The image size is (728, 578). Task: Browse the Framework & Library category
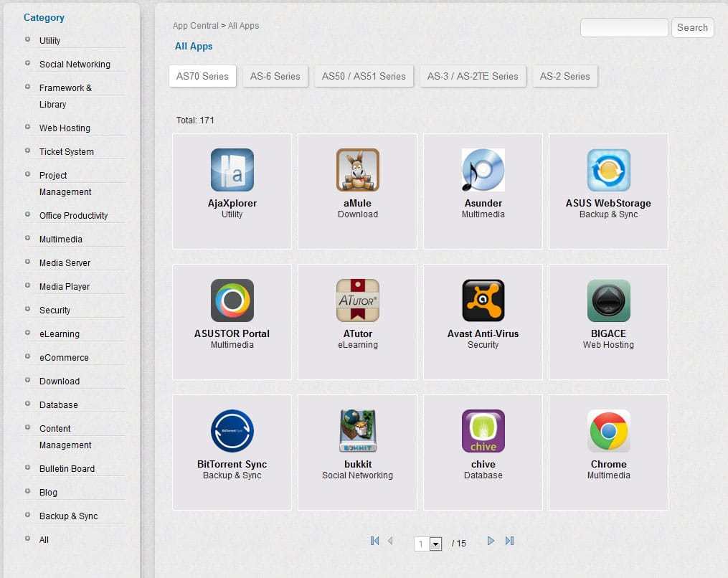pos(65,96)
